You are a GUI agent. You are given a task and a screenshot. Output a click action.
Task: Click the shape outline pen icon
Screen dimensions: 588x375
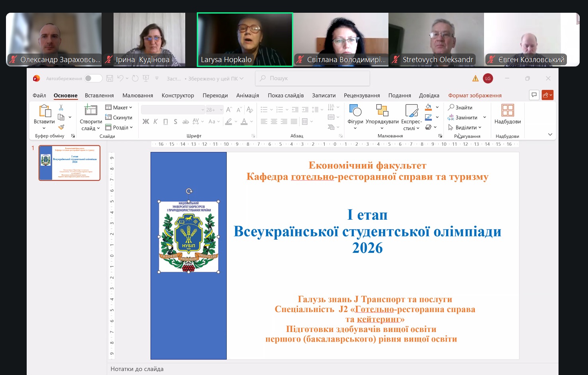pyautogui.click(x=429, y=117)
